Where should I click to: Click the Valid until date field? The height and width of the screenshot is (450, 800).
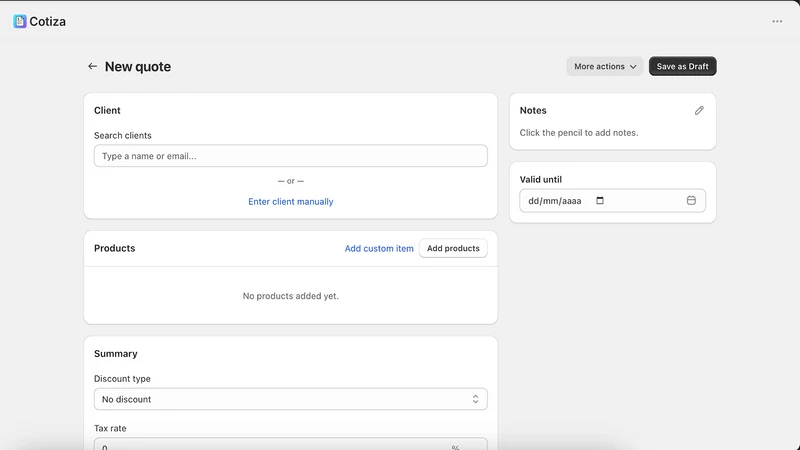tap(612, 201)
